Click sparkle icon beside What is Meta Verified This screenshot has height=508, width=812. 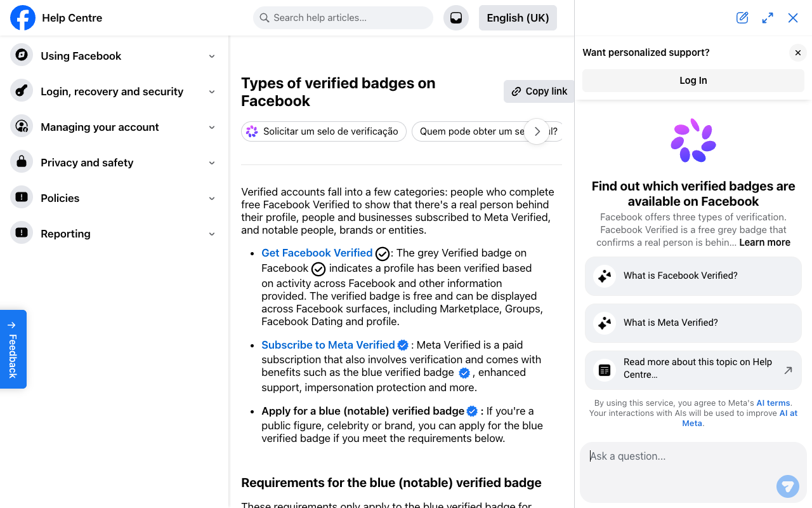tap(605, 323)
